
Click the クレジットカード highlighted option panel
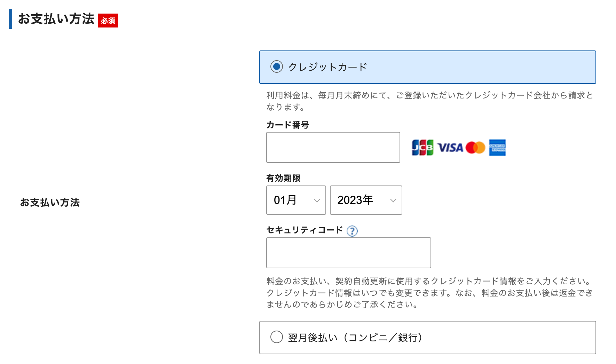pos(428,67)
